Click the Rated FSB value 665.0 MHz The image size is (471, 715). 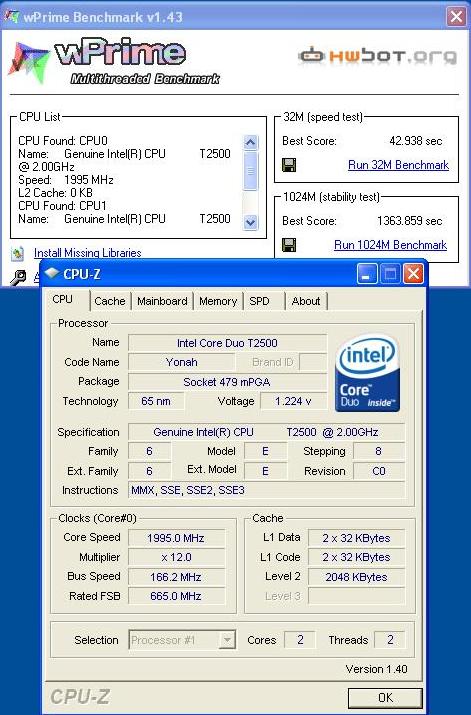(176, 596)
